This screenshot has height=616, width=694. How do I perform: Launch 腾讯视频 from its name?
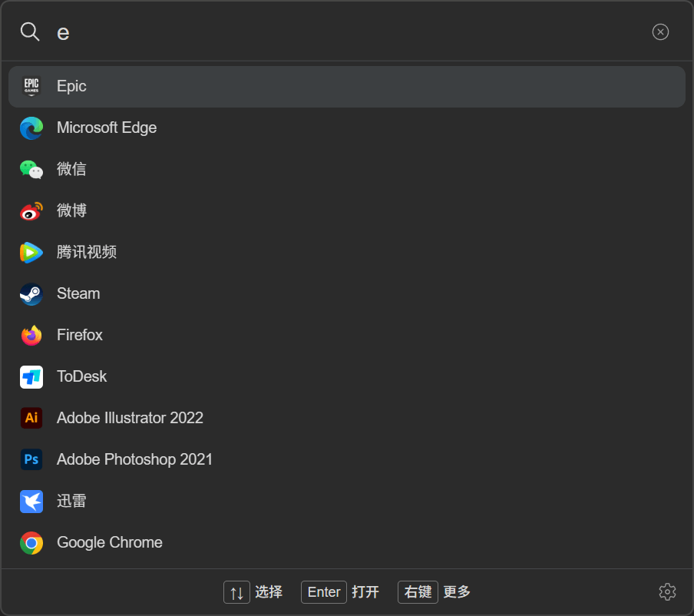pyautogui.click(x=87, y=252)
